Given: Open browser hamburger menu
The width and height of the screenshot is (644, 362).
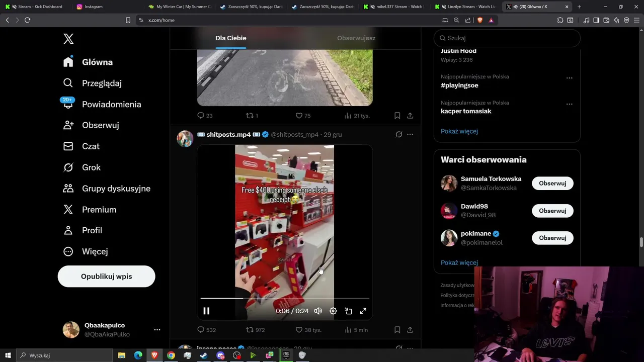Looking at the screenshot, I should [x=636, y=20].
